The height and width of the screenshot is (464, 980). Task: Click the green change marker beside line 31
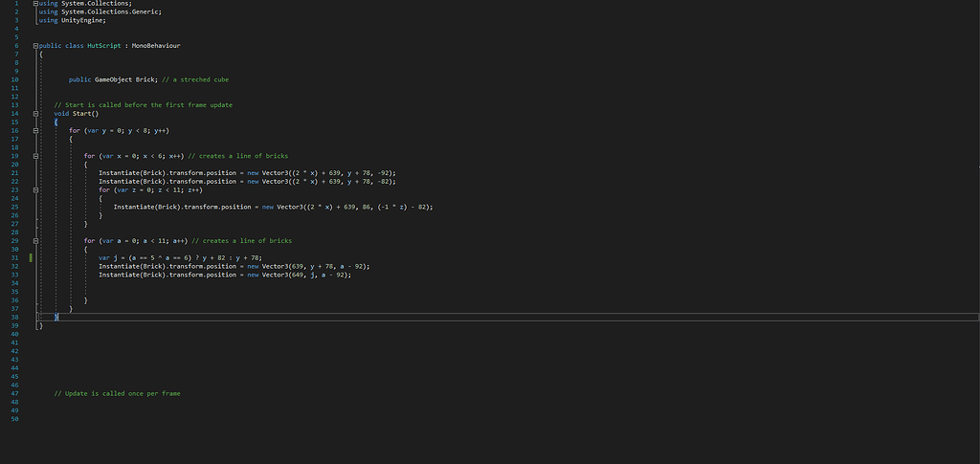point(33,257)
